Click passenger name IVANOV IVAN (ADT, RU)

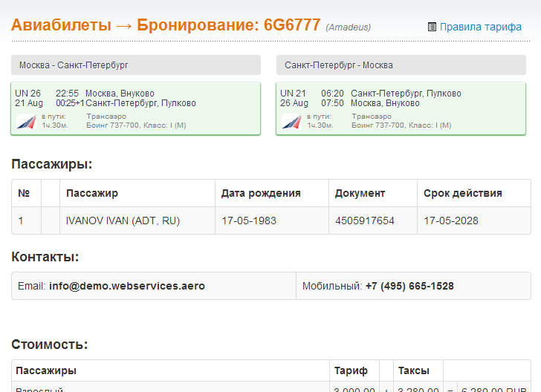coord(123,220)
